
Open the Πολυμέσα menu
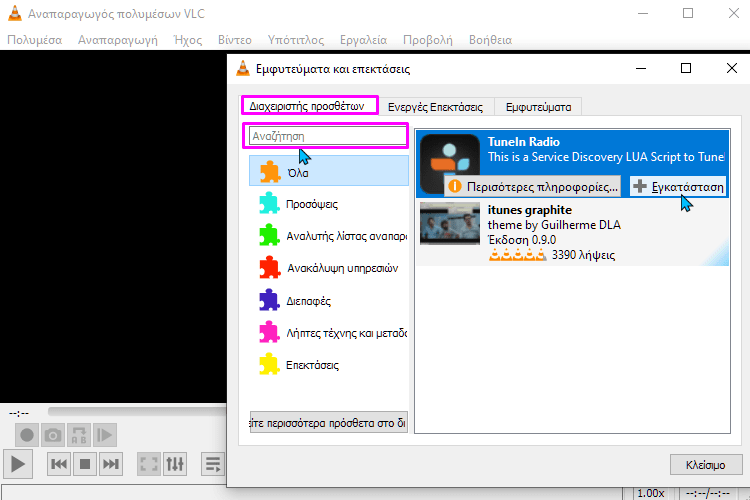(34, 40)
